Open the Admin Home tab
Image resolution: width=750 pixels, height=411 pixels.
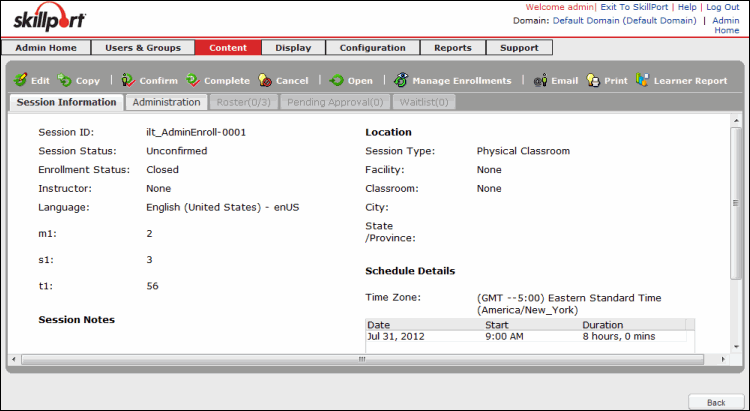[46, 48]
